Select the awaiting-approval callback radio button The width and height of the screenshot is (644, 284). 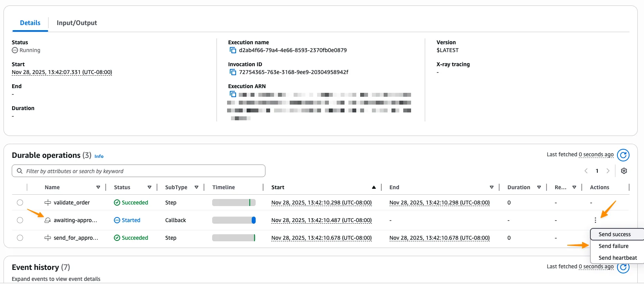pos(20,220)
